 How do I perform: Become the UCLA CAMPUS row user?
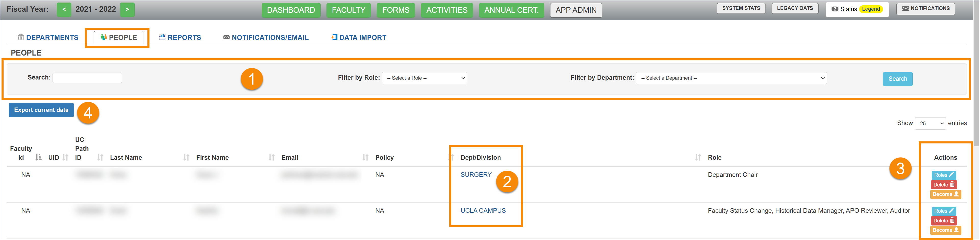point(945,230)
